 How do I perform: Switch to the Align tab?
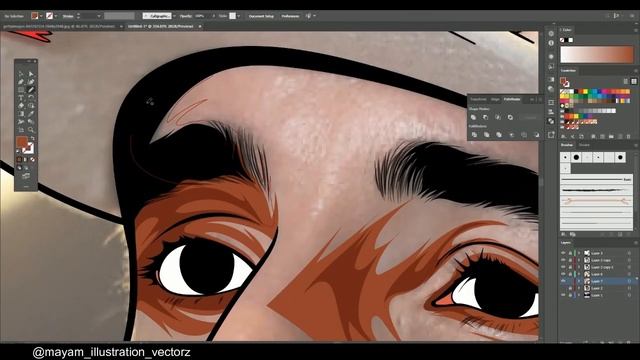(x=495, y=99)
